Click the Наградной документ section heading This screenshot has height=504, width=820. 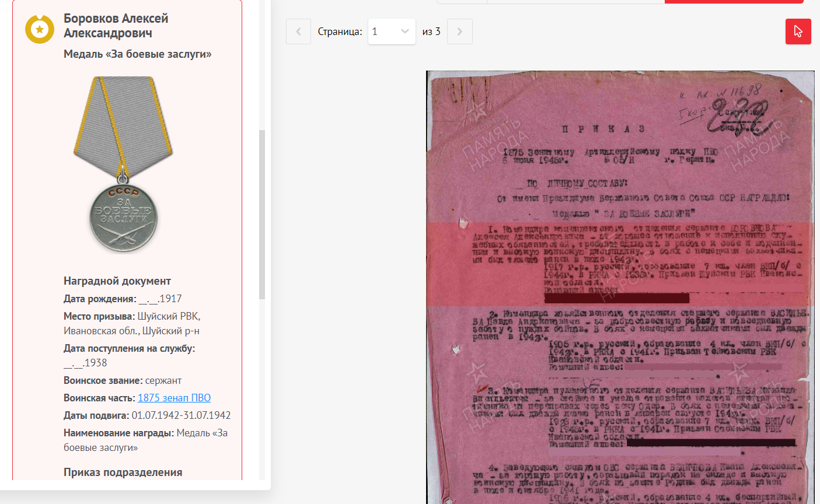tap(117, 281)
